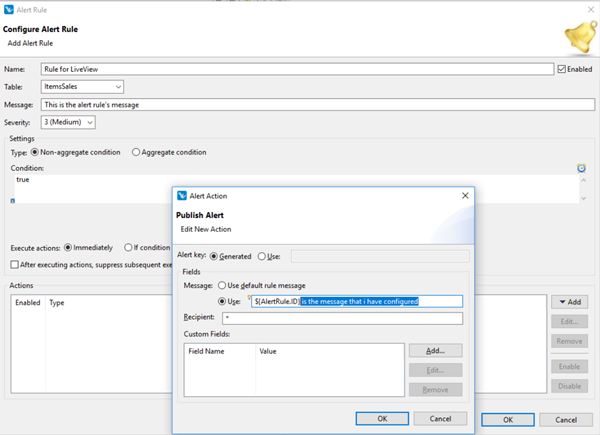Click the Alert Action dialog title icon

tap(182, 196)
